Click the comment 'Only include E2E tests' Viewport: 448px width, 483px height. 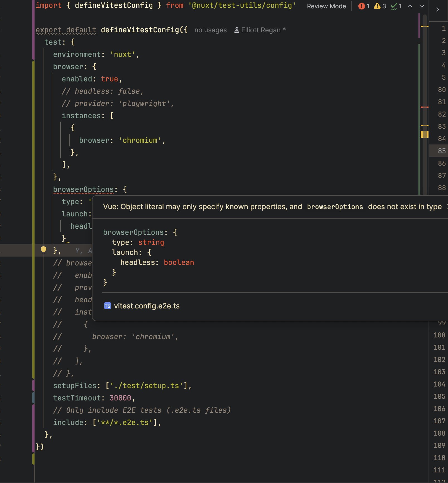pos(142,410)
